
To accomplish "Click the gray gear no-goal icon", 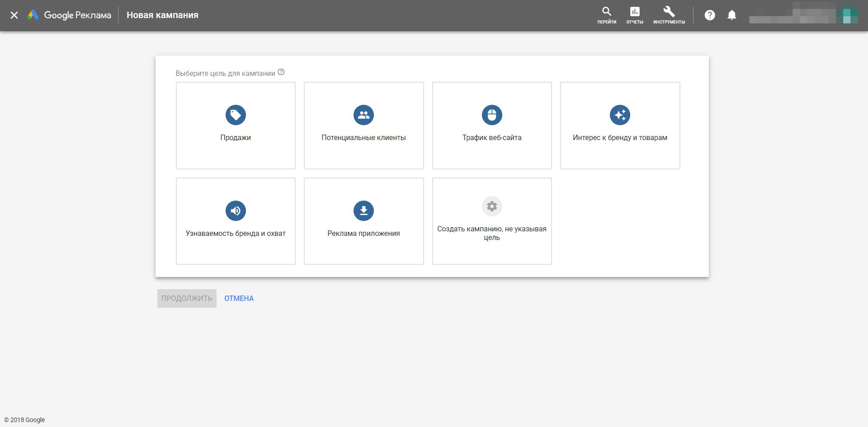I will coord(492,206).
